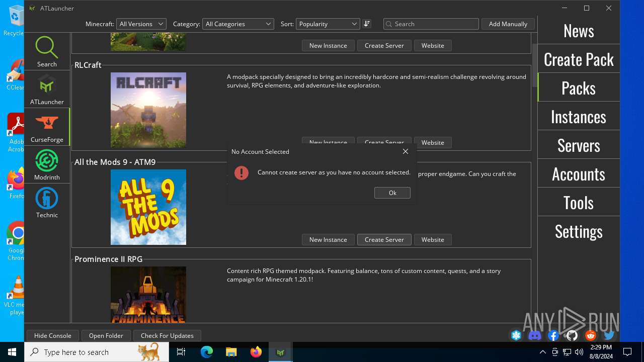Viewport: 644px width, 362px height.
Task: Switch to the Packs tab
Action: pos(579,88)
